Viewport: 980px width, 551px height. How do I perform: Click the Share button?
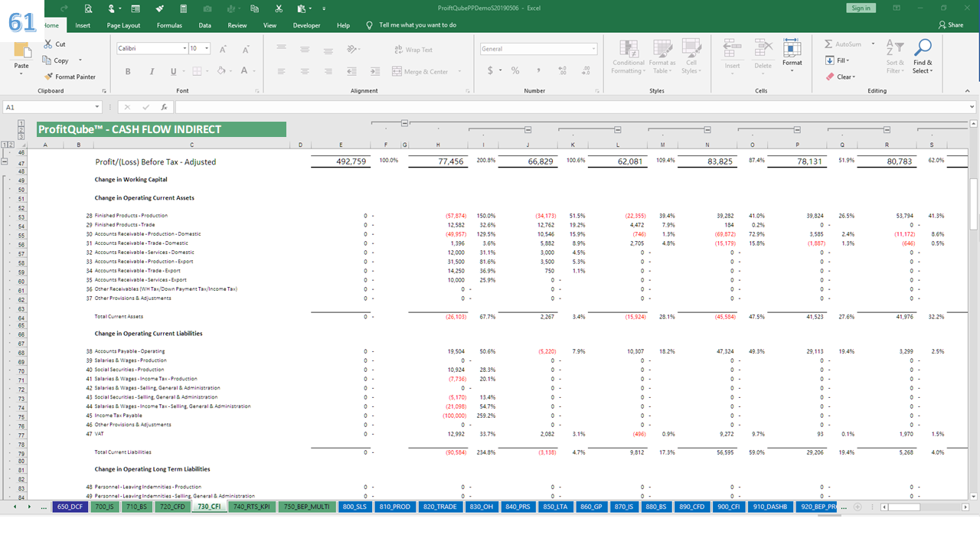click(951, 25)
